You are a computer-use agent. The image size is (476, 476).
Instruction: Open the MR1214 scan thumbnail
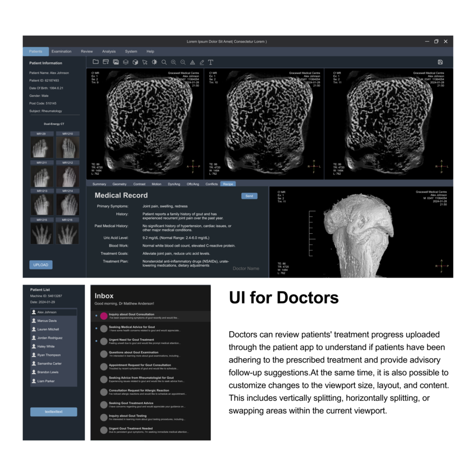pos(68,204)
